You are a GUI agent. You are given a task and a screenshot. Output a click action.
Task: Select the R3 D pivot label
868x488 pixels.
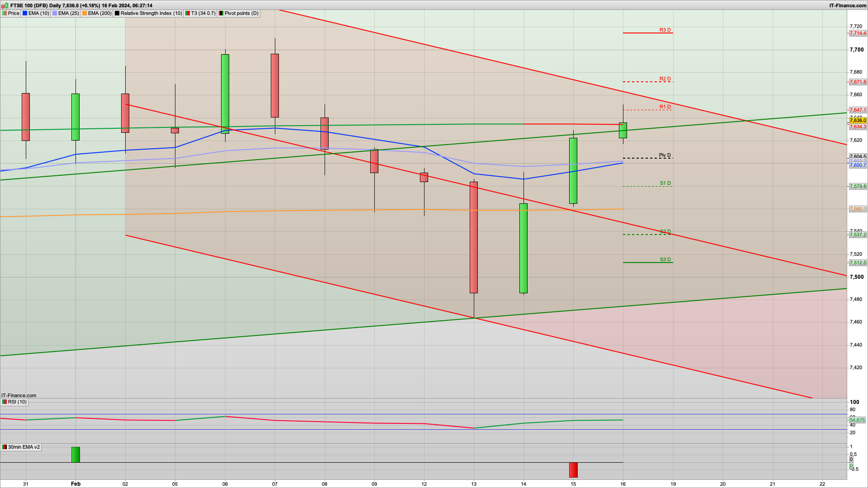pos(665,30)
